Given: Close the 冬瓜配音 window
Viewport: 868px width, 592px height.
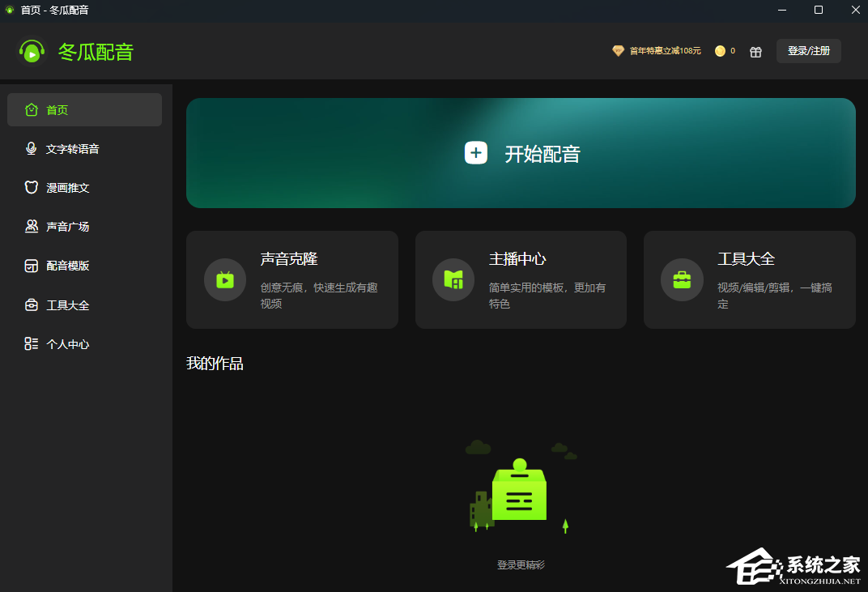Looking at the screenshot, I should tap(855, 10).
